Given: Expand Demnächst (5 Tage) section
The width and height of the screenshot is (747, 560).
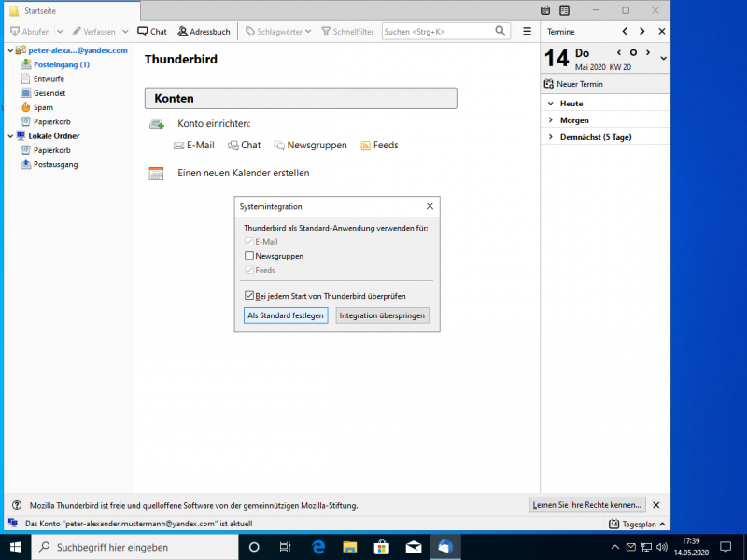Looking at the screenshot, I should point(551,137).
